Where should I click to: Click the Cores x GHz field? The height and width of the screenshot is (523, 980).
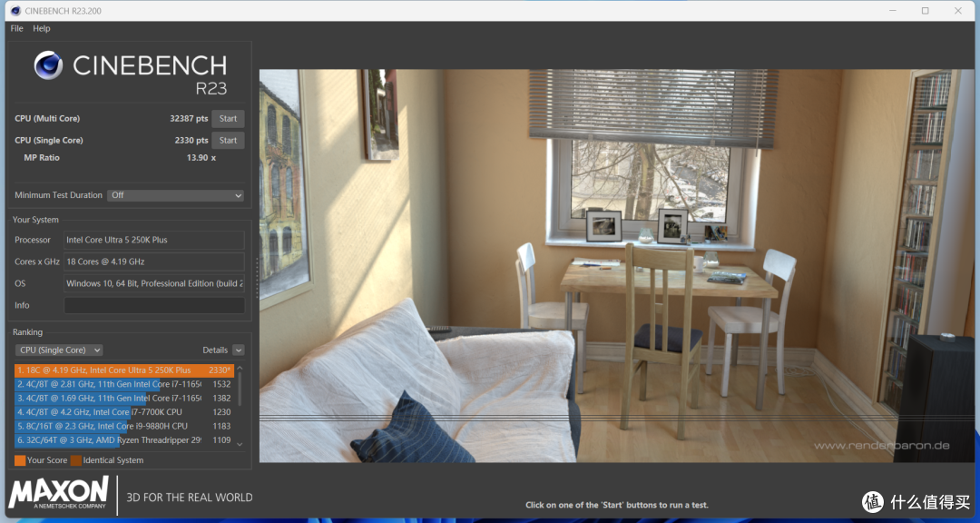click(153, 261)
